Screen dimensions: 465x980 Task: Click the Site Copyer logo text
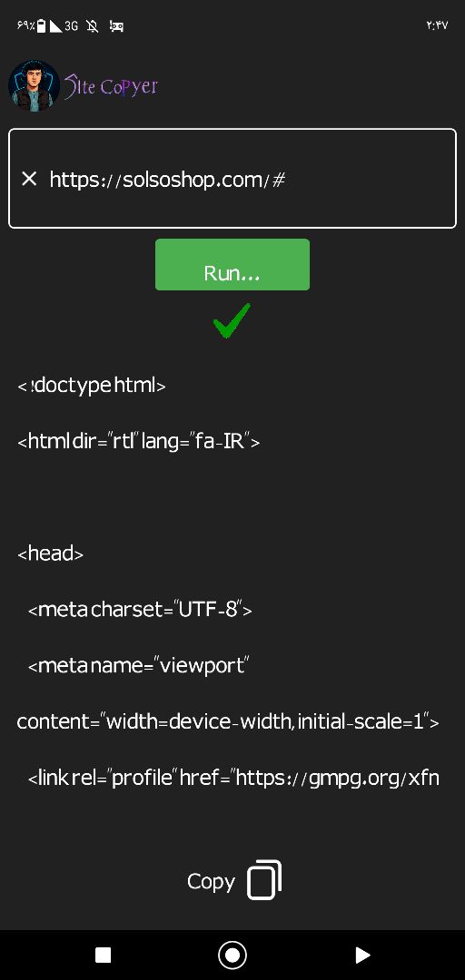tap(111, 85)
